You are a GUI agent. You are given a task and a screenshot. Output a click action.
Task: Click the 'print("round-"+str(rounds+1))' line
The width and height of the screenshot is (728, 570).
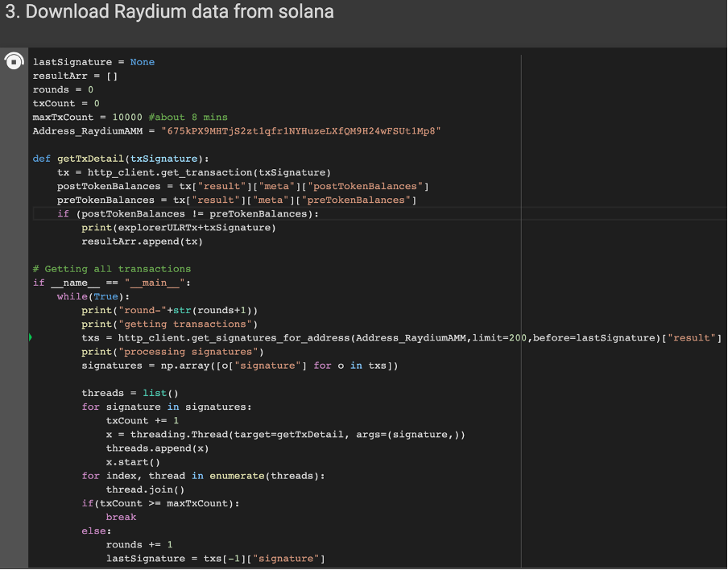tap(169, 311)
